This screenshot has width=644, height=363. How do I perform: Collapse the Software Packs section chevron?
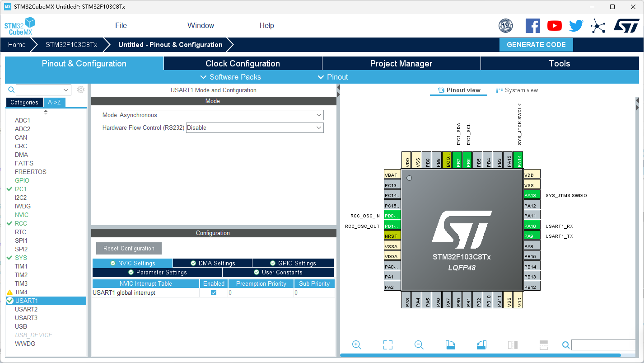(203, 77)
